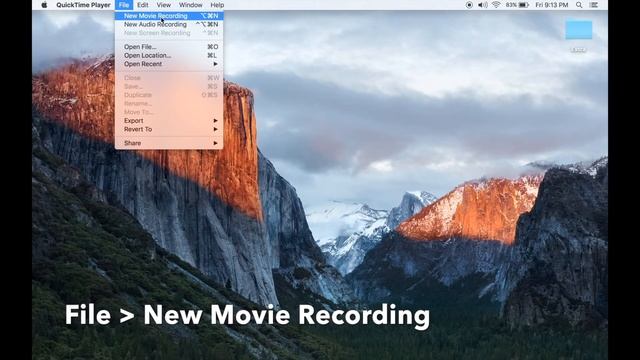Expand the Revert To submenu
The height and width of the screenshot is (360, 640).
click(x=169, y=129)
